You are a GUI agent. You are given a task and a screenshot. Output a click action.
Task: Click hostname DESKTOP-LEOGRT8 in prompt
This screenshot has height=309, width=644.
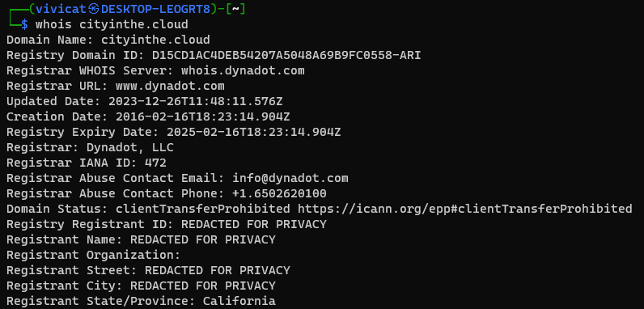coord(155,9)
